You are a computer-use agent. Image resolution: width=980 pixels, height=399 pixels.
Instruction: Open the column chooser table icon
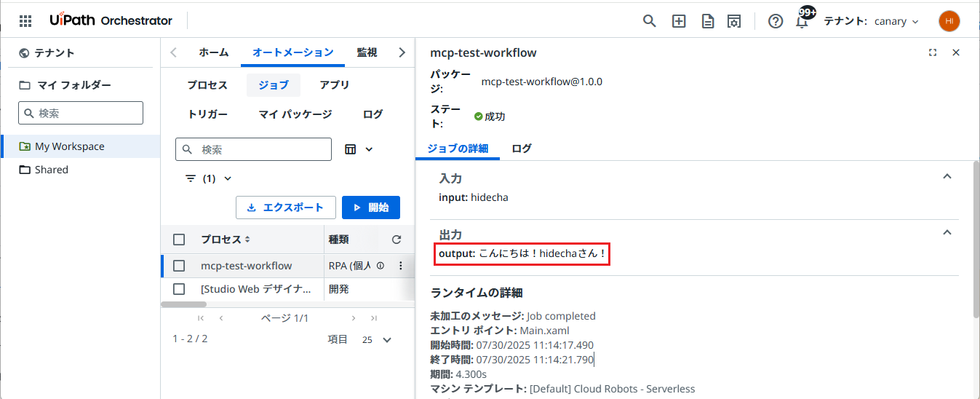coord(351,149)
